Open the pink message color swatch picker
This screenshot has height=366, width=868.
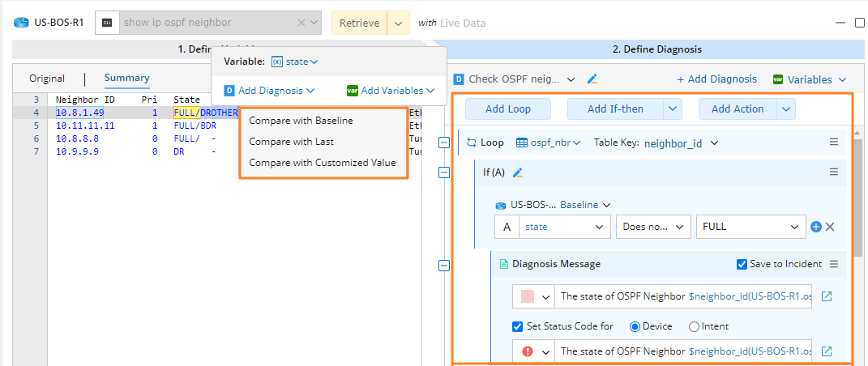[x=533, y=296]
